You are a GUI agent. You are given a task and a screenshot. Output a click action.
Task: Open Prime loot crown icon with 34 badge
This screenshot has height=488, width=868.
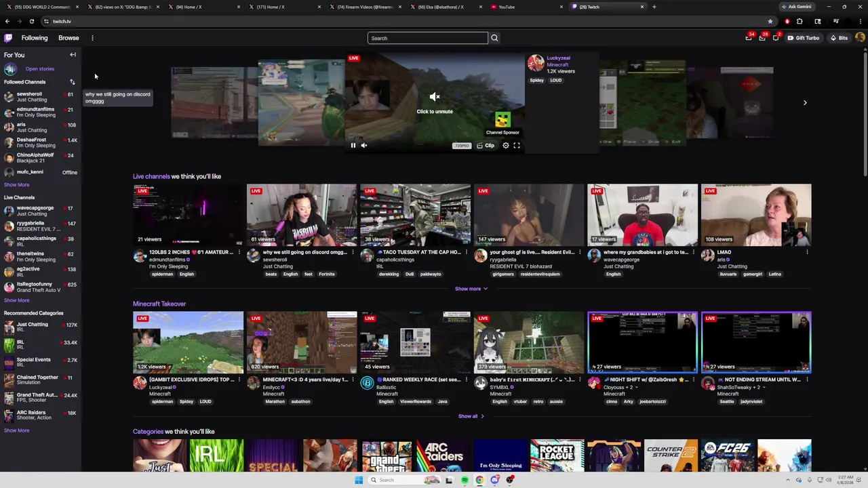pyautogui.click(x=749, y=38)
